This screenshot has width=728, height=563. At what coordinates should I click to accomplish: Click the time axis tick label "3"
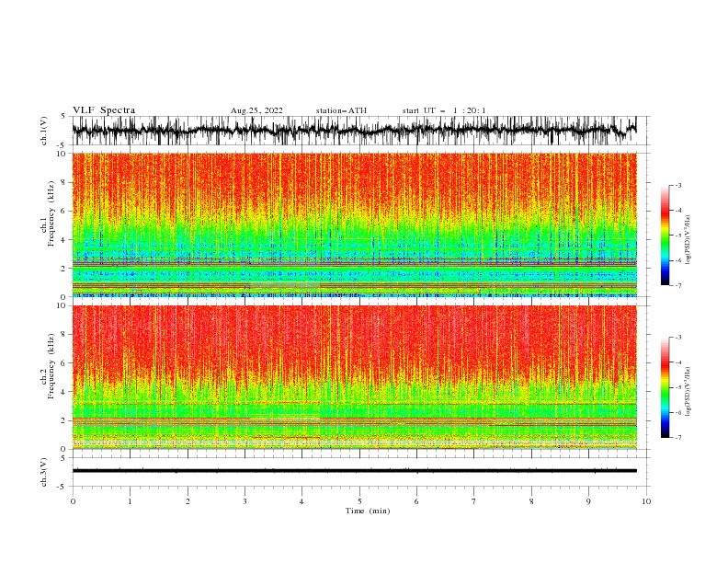[x=245, y=501]
